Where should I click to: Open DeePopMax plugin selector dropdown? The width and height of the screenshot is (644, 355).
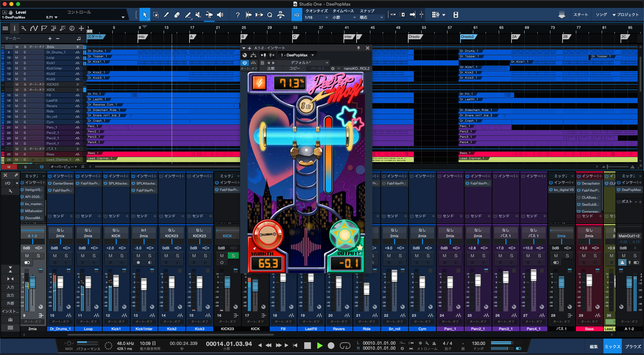297,55
